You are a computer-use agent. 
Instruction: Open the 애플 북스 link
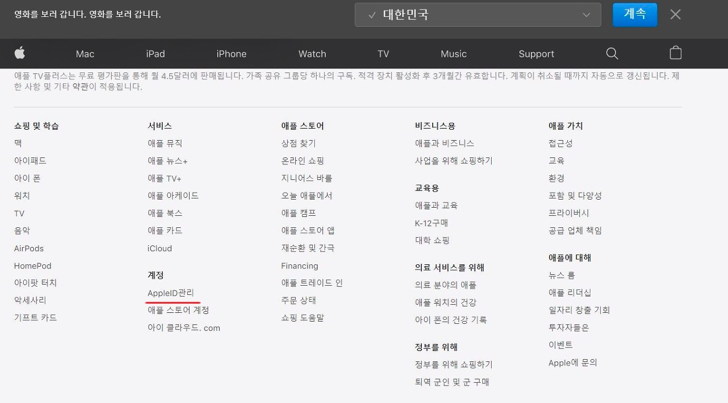tap(165, 213)
